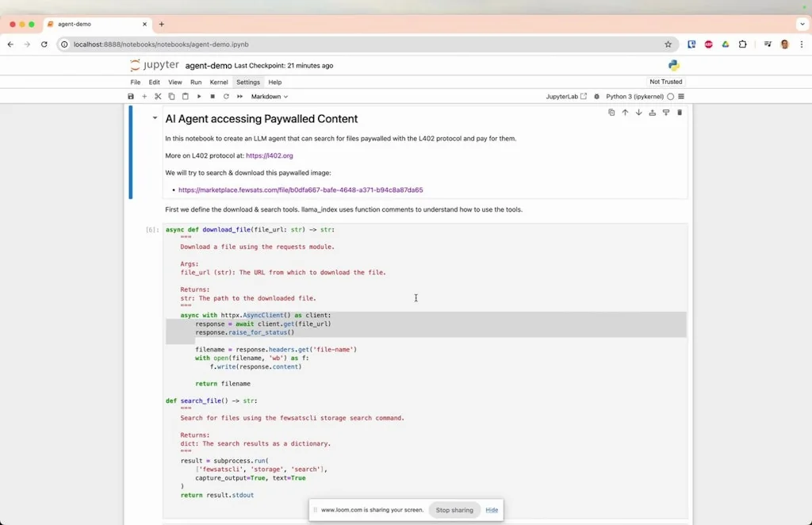Run the current cell with the play icon
The height and width of the screenshot is (525, 812).
pyautogui.click(x=198, y=96)
